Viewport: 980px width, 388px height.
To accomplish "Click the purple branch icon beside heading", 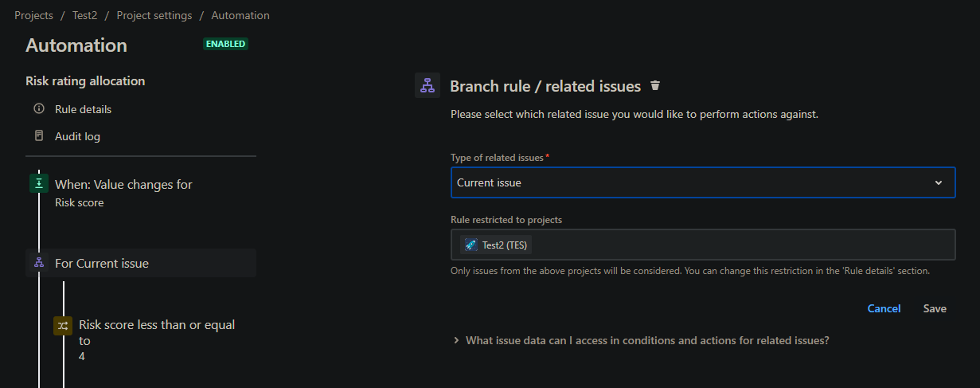I will click(428, 85).
